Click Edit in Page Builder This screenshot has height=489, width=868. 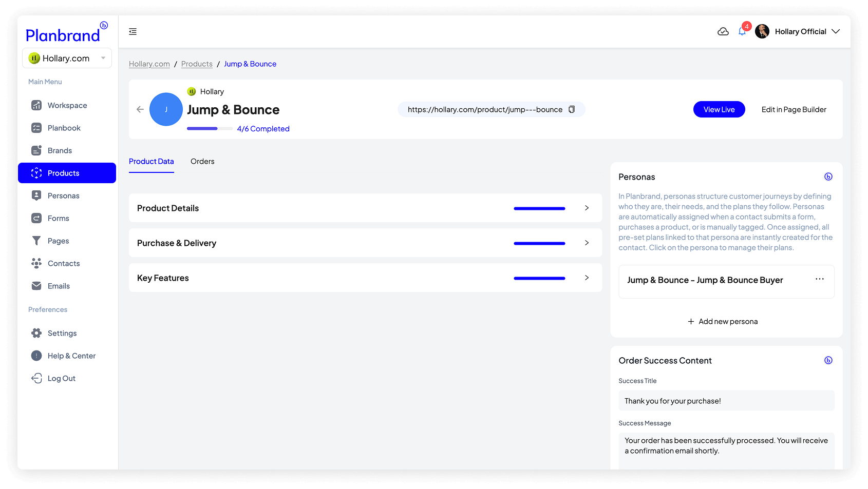[794, 110]
